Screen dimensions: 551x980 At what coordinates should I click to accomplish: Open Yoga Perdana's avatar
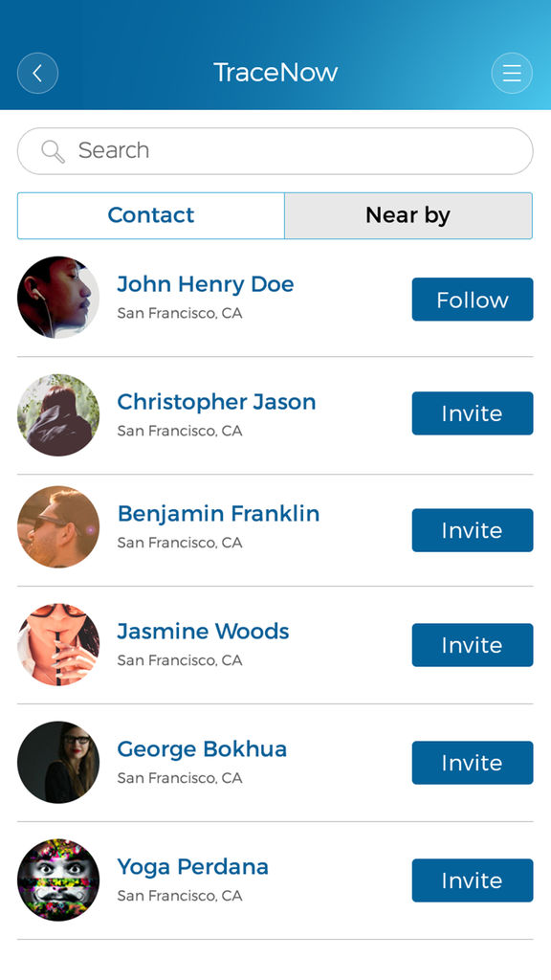click(58, 880)
